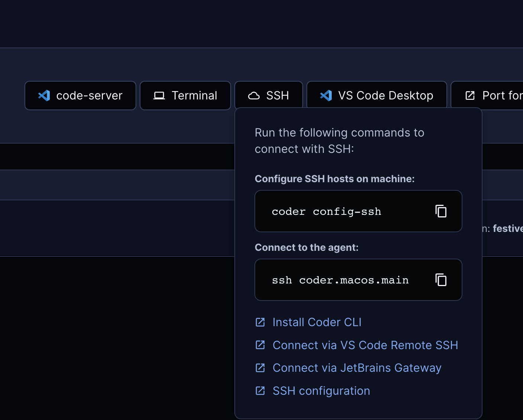Select the 'coder config-ssh' command text

pos(327,211)
